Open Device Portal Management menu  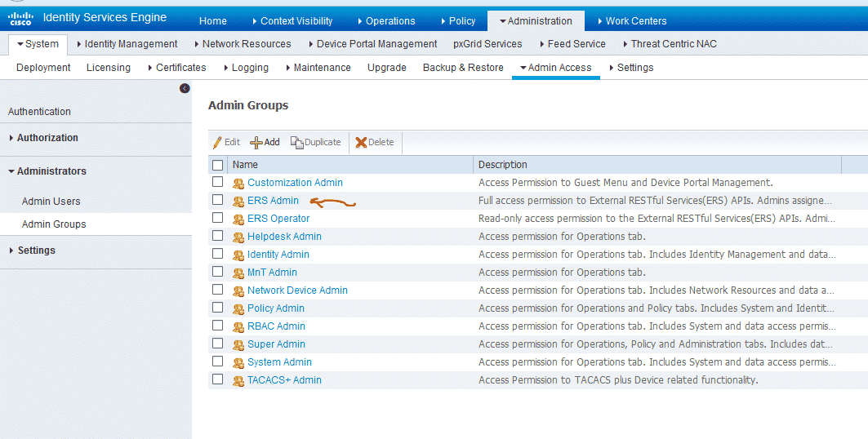pos(373,44)
